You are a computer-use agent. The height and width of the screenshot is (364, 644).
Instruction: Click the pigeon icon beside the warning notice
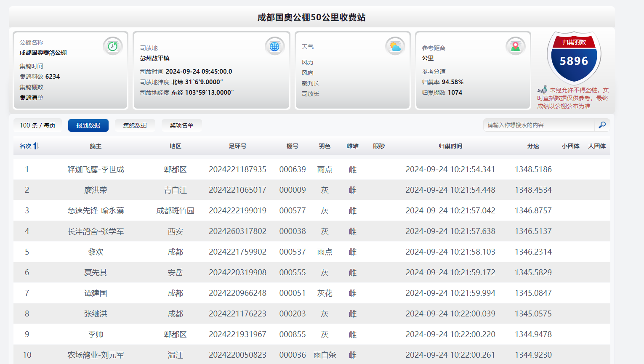pos(542,90)
